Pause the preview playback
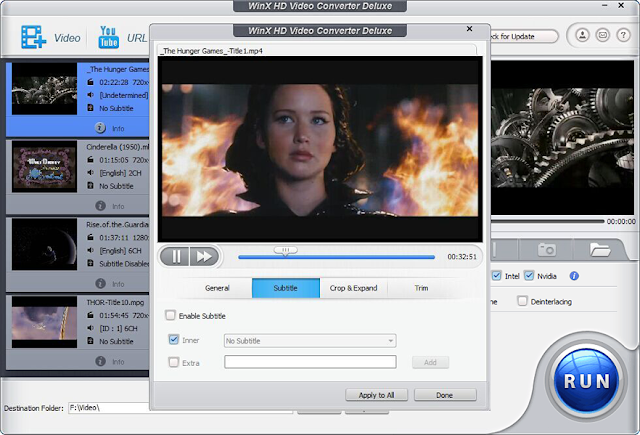Image resolution: width=640 pixels, height=435 pixels. point(175,256)
